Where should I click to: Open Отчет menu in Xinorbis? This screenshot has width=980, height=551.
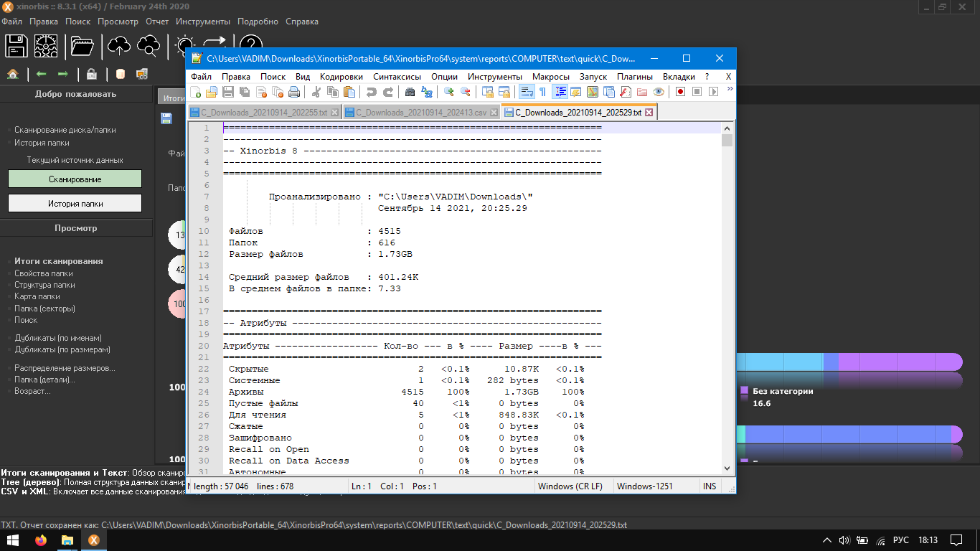(x=157, y=22)
